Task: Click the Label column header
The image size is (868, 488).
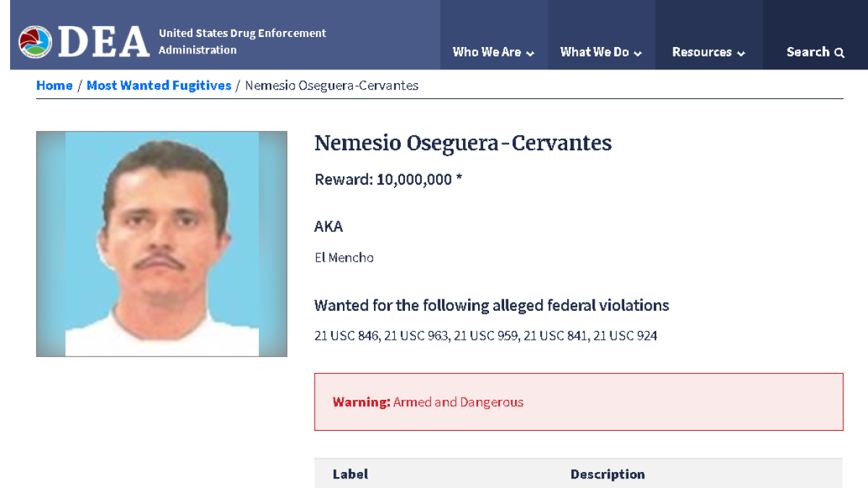Action: point(350,474)
